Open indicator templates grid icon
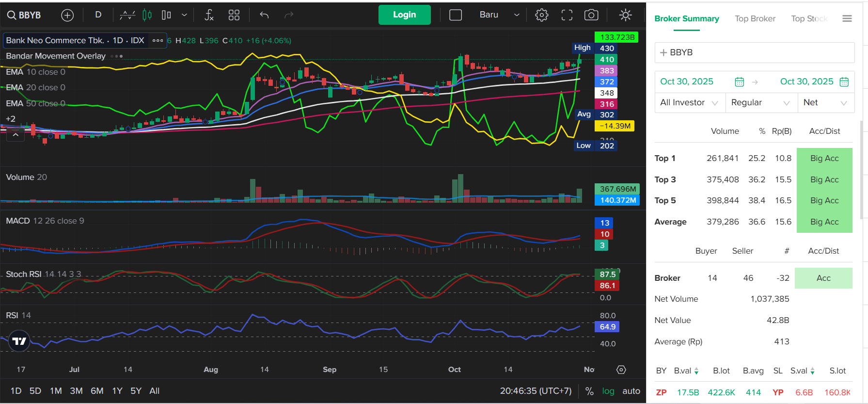The image size is (868, 404). (234, 15)
